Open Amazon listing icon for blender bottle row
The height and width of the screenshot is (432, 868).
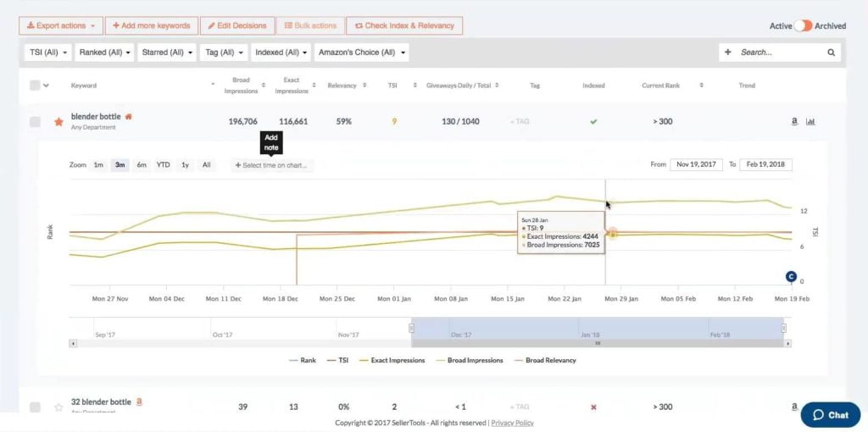click(794, 122)
